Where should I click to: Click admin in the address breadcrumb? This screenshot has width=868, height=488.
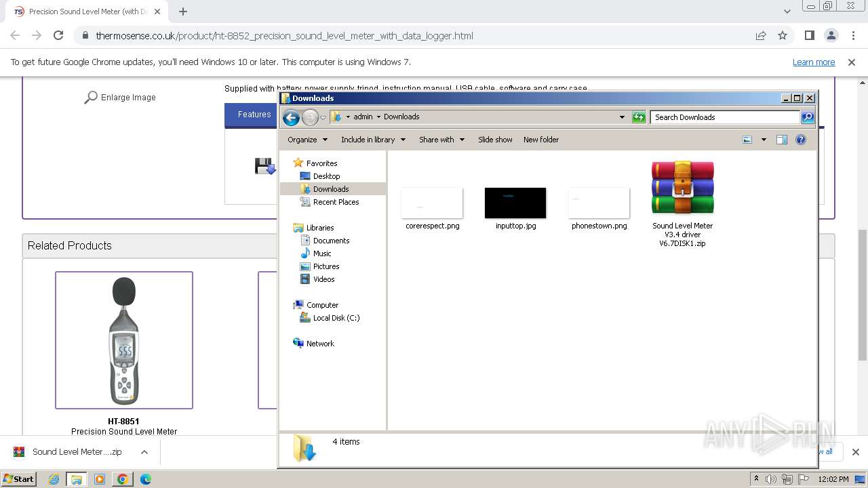pos(363,117)
